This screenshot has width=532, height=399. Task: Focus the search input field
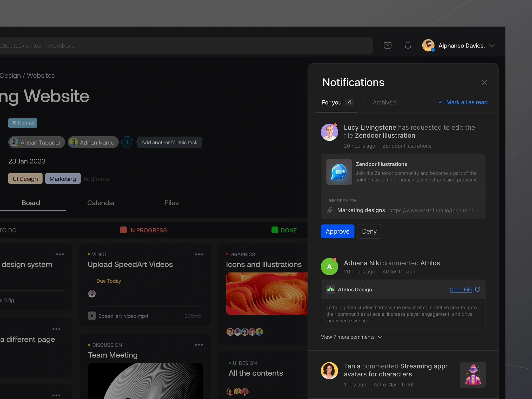click(186, 45)
